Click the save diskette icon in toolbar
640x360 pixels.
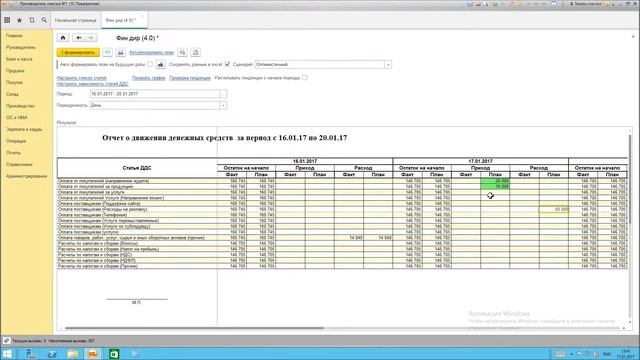tap(120, 52)
